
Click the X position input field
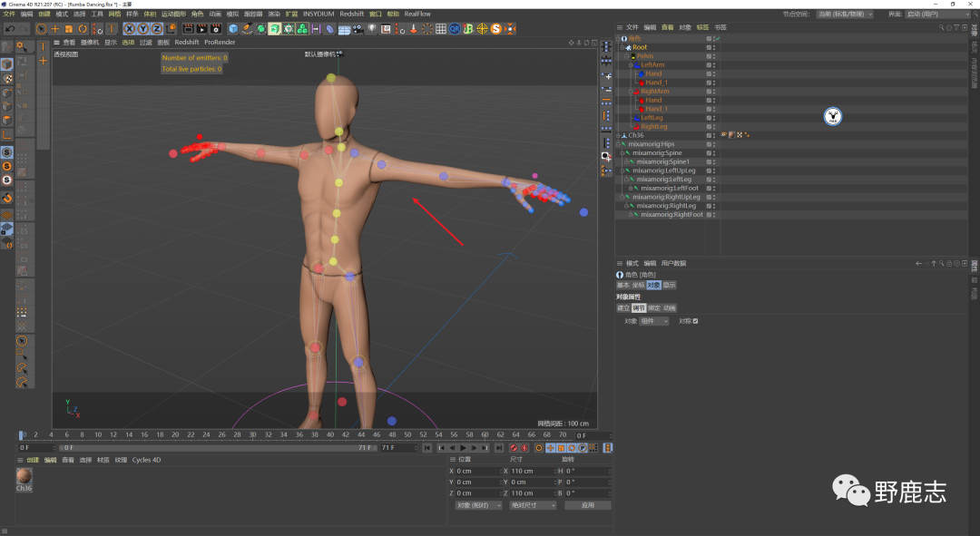coord(476,472)
